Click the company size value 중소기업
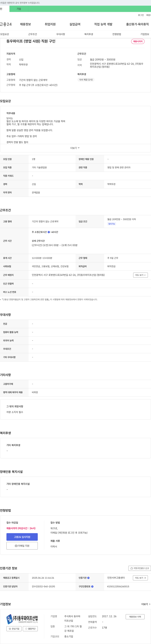Viewport: 151px width, 644px height. [69, 636]
